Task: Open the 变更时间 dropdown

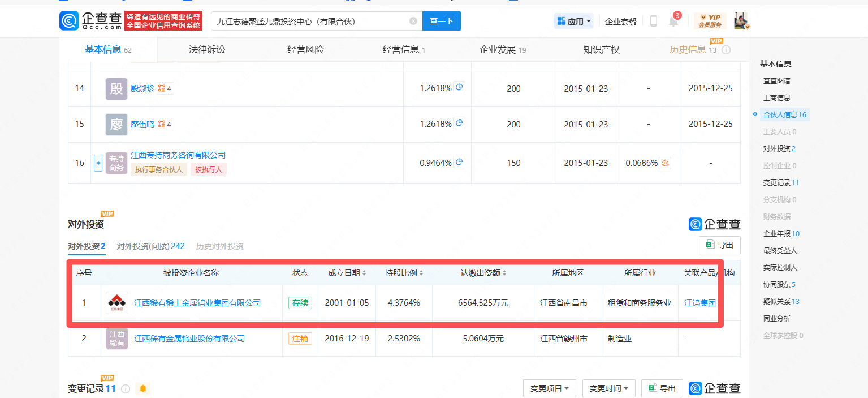Action: (x=608, y=388)
